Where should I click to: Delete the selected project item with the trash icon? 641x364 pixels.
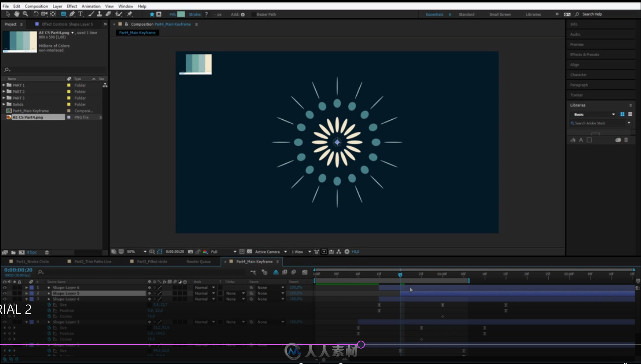pyautogui.click(x=47, y=252)
